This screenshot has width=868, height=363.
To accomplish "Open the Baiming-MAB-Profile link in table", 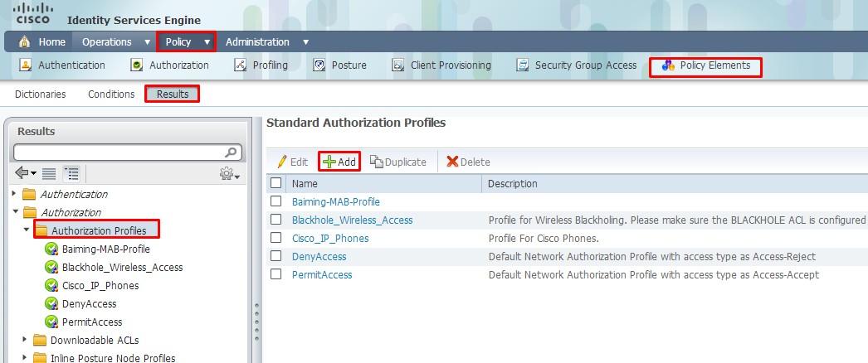I will [x=336, y=201].
